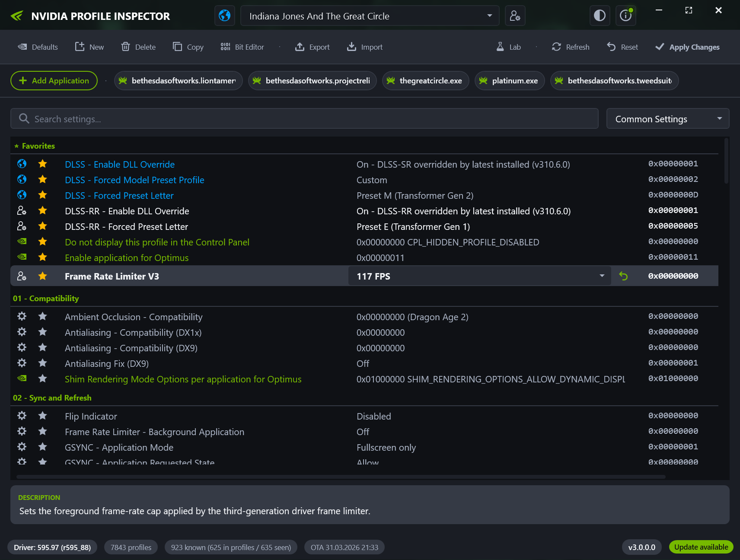Unfavorite the Enable application for Optimus star
The height and width of the screenshot is (560, 740).
(x=42, y=257)
